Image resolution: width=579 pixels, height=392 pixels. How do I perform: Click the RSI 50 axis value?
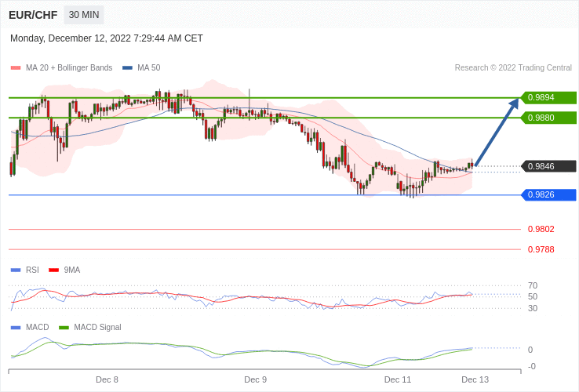click(x=533, y=297)
